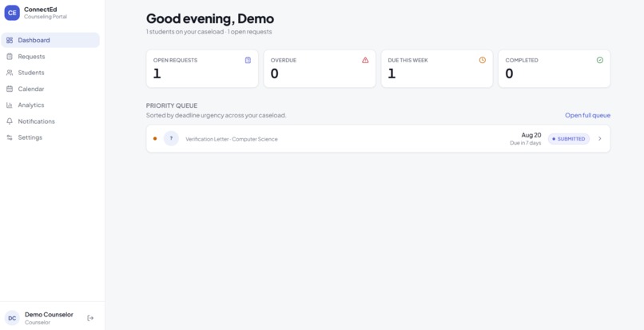
Task: Click the Students people icon in sidebar
Action: tap(10, 73)
